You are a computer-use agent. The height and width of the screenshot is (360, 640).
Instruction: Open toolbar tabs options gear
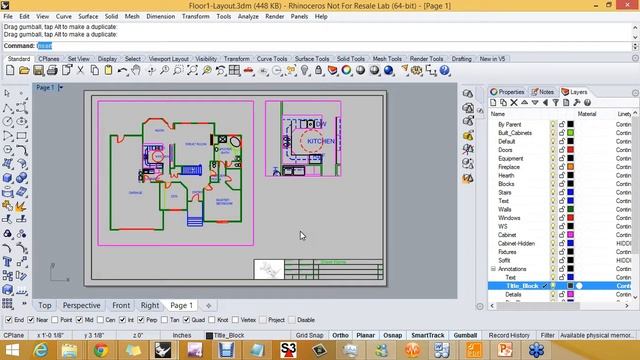click(635, 59)
